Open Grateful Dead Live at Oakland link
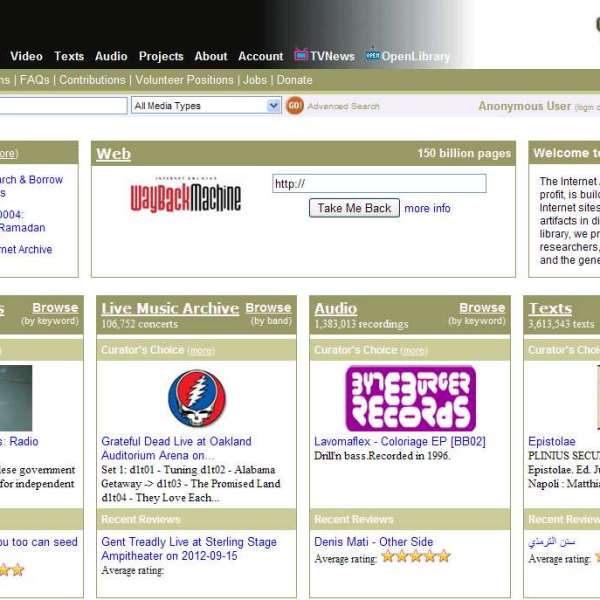Screen dimensions: 600x600 (x=176, y=448)
